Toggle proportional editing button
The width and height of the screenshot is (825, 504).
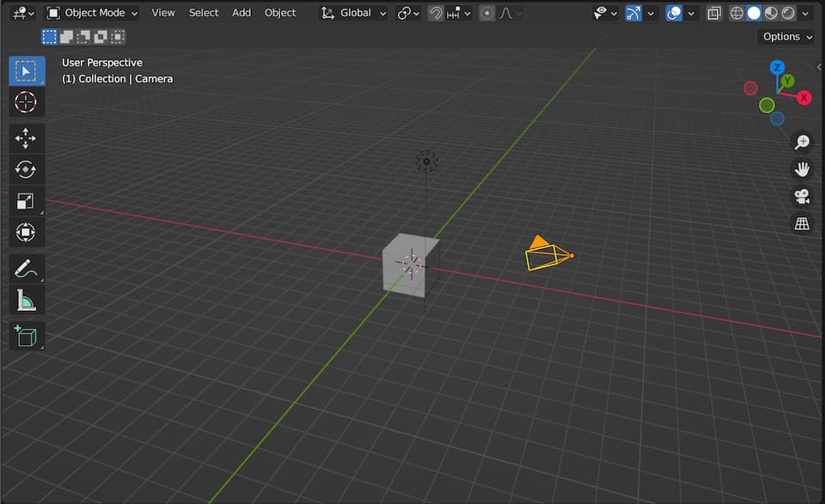(x=487, y=13)
